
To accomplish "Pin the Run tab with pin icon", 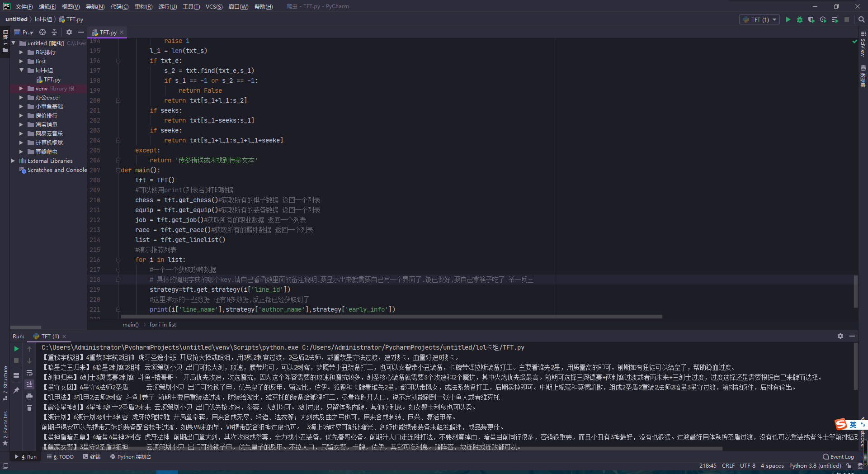I will 16,390.
